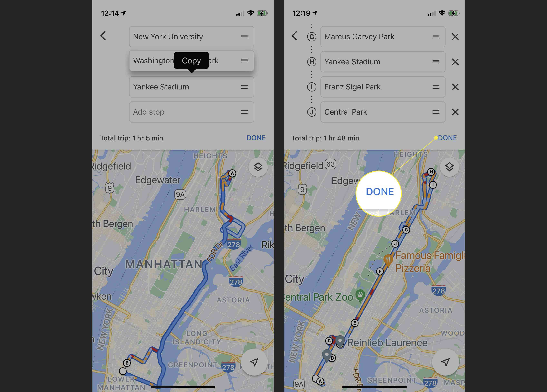Tap Copy popup on Washington stop
The height and width of the screenshot is (392, 547).
191,60
